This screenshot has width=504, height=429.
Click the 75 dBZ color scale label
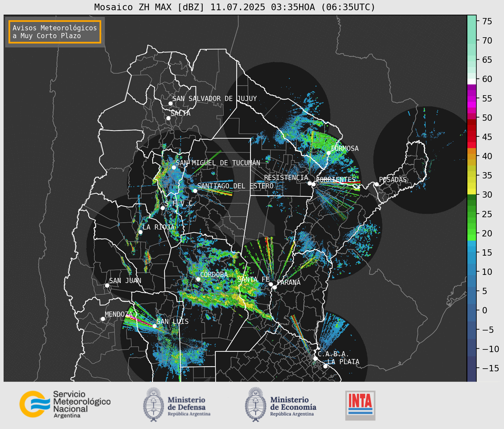(x=487, y=21)
